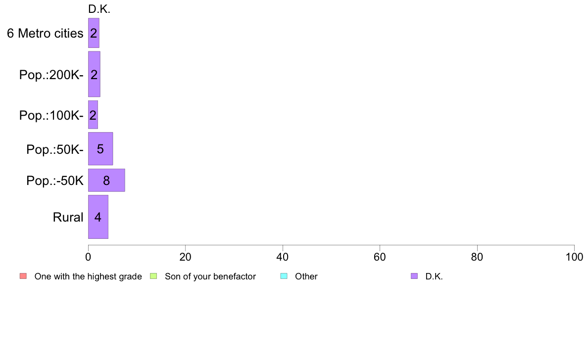The width and height of the screenshot is (588, 364).
Task: Select the 'Rural' bar showing 4
Action: point(98,217)
